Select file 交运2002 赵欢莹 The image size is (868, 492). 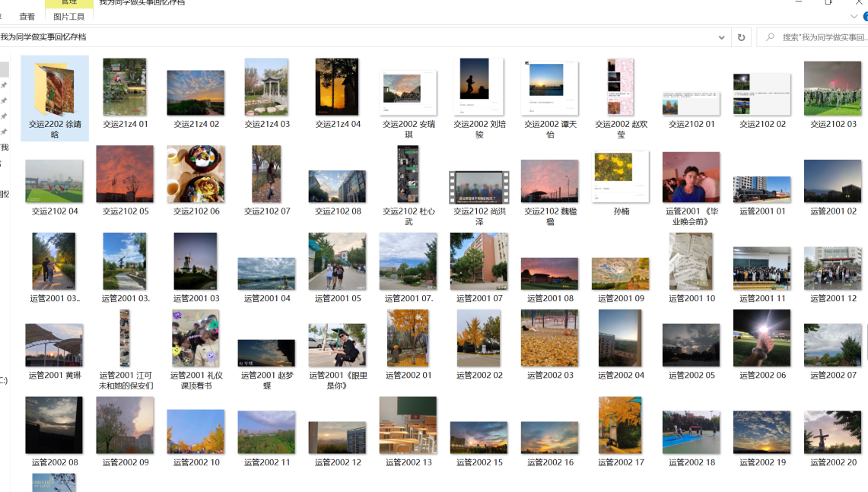click(621, 87)
